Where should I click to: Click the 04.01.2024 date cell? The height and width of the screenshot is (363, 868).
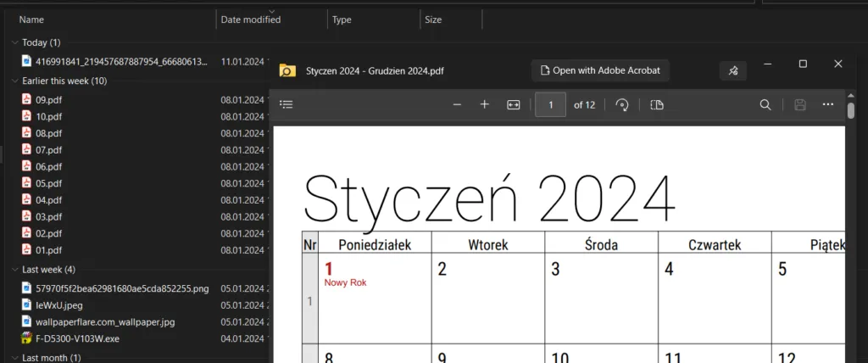242,338
